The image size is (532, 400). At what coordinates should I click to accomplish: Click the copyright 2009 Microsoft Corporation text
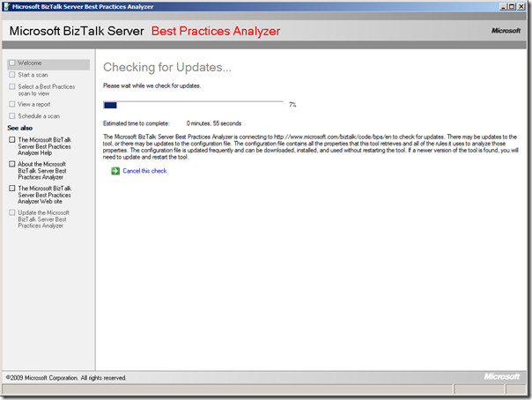(x=66, y=378)
